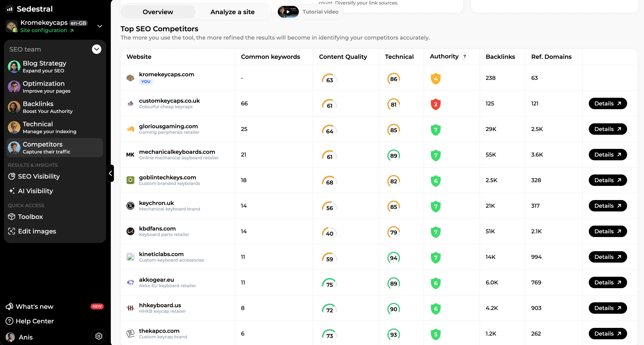Open Details for hhkeyboard.us
This screenshot has width=644, height=345.
pyautogui.click(x=608, y=308)
